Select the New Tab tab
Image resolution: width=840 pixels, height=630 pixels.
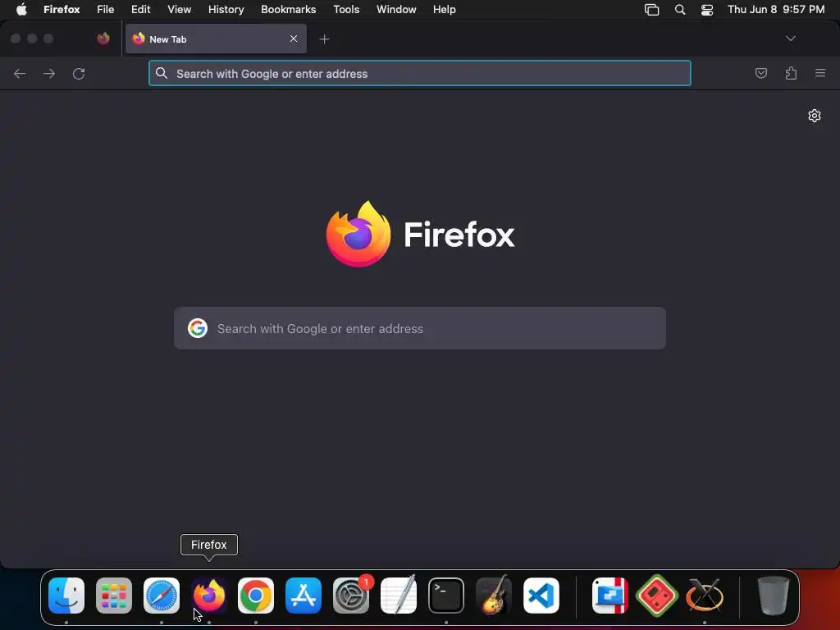216,39
